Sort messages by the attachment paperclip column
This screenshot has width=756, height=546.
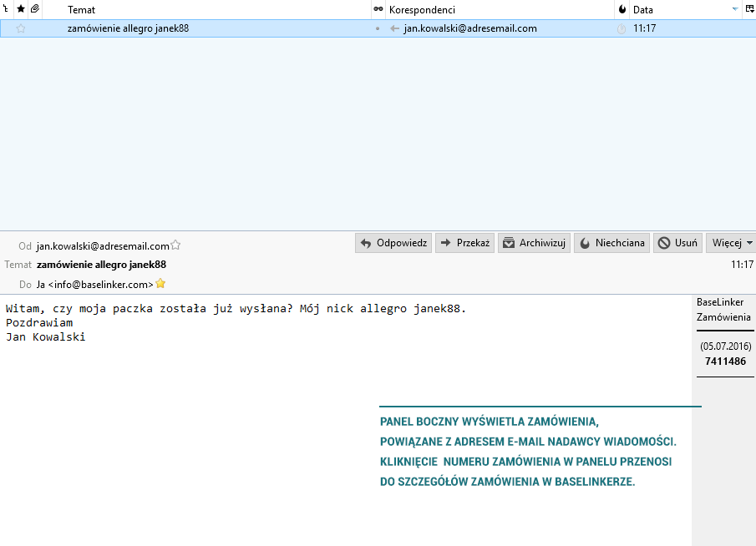point(35,8)
